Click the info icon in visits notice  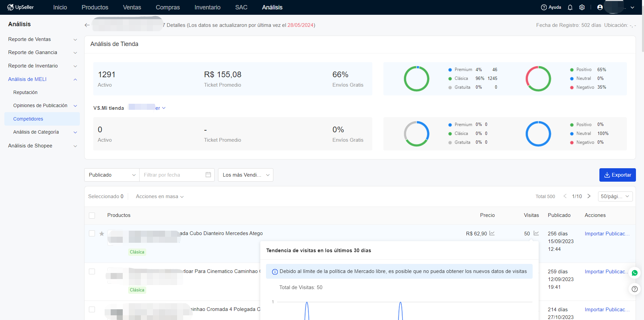(x=275, y=272)
